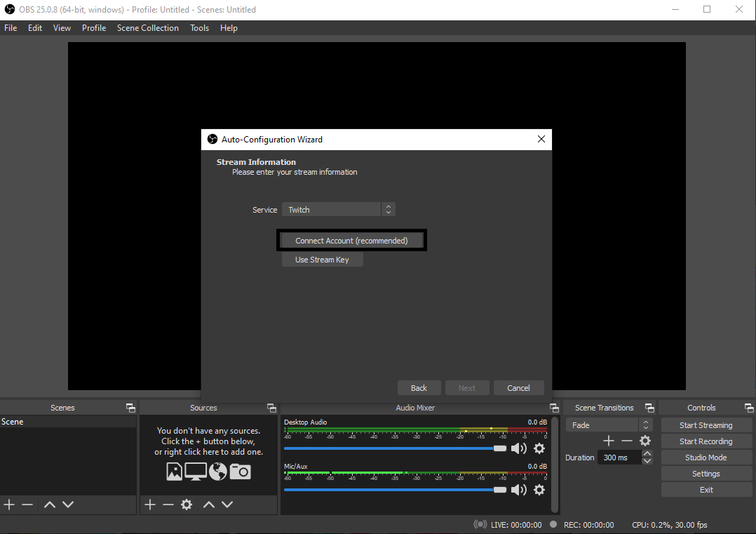Open the Tools menu

199,28
